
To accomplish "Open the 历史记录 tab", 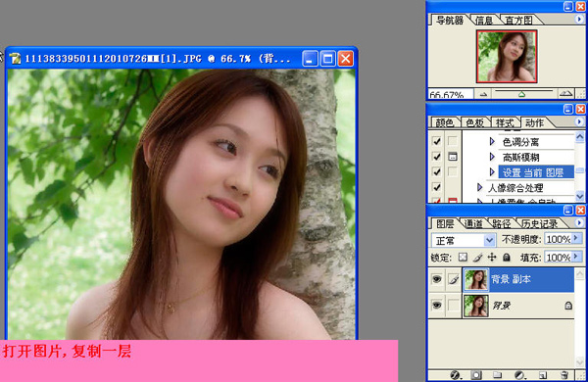I will coord(539,223).
